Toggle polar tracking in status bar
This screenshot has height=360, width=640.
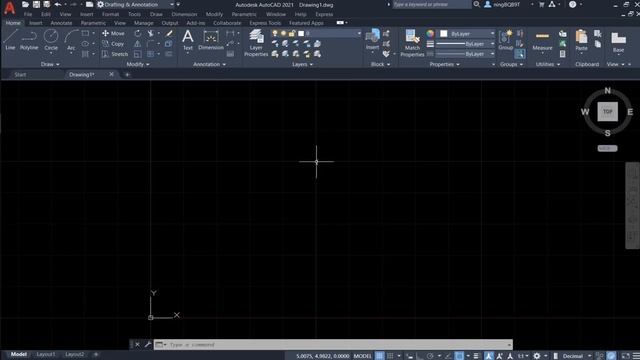tap(430, 356)
